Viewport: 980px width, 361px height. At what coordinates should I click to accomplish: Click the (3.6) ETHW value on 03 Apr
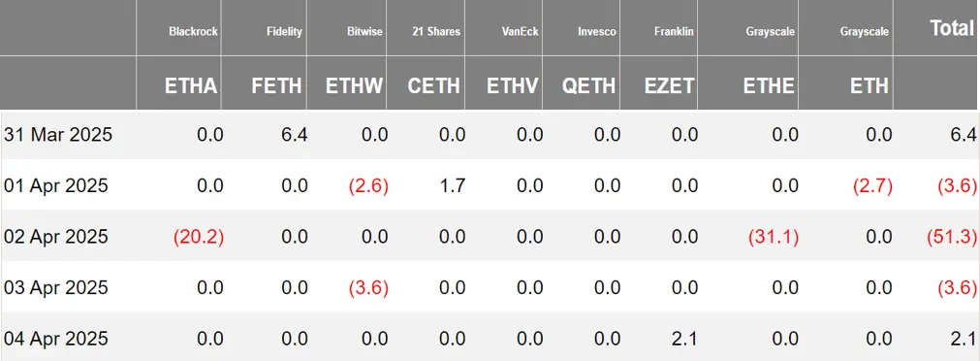(x=367, y=288)
